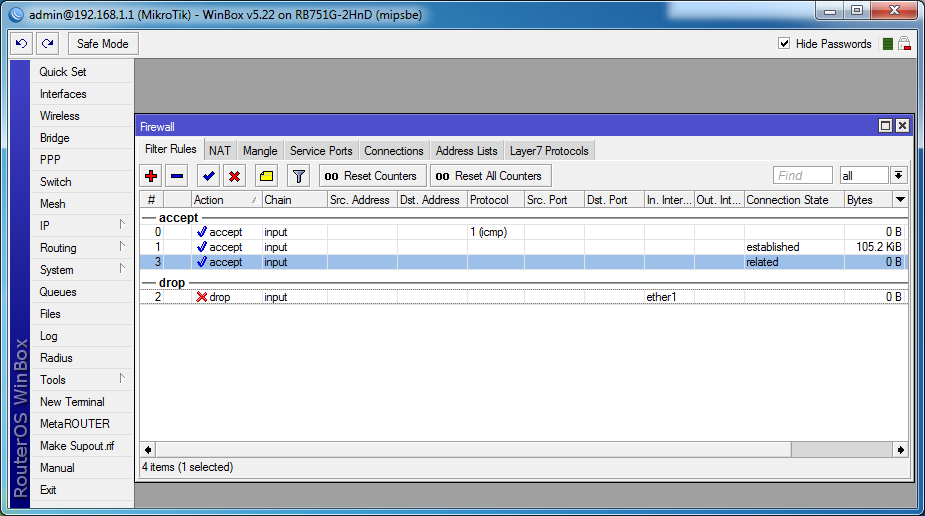Sort by the Action column header
This screenshot has width=925, height=516.
(x=227, y=200)
